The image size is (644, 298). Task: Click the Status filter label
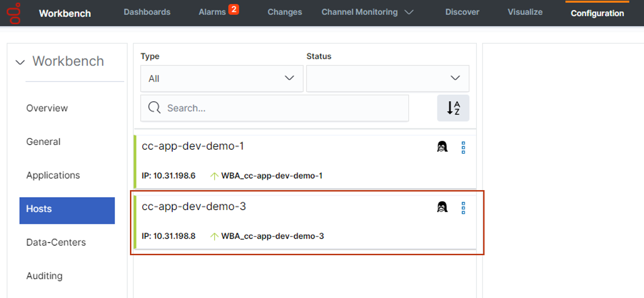pyautogui.click(x=319, y=57)
